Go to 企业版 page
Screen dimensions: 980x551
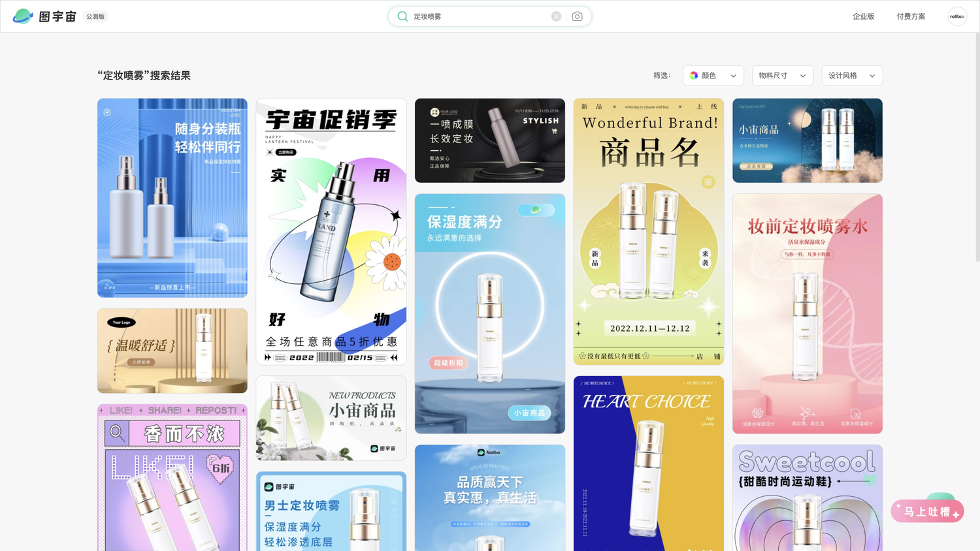point(863,16)
